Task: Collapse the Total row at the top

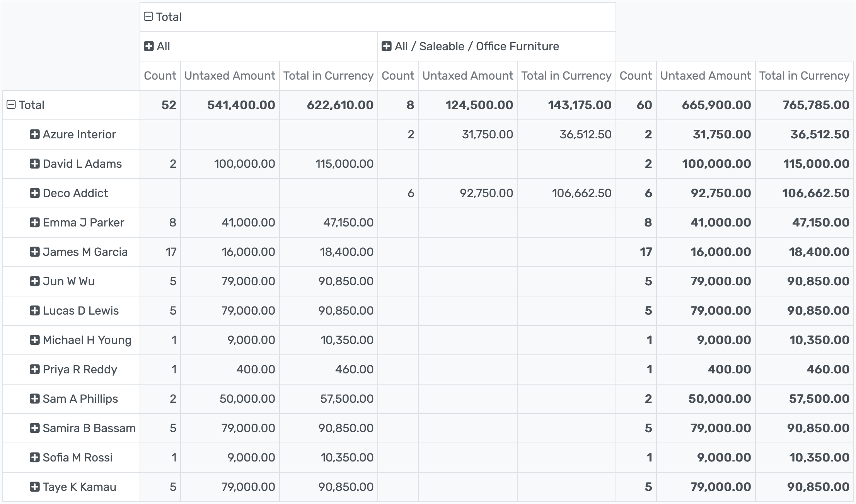Action: 12,105
